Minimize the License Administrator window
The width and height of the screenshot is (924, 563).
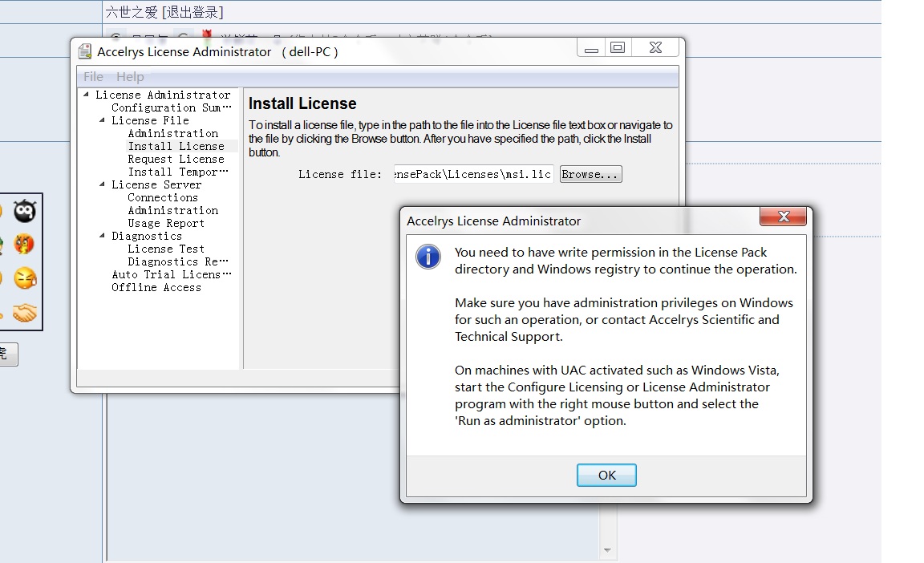click(x=591, y=49)
